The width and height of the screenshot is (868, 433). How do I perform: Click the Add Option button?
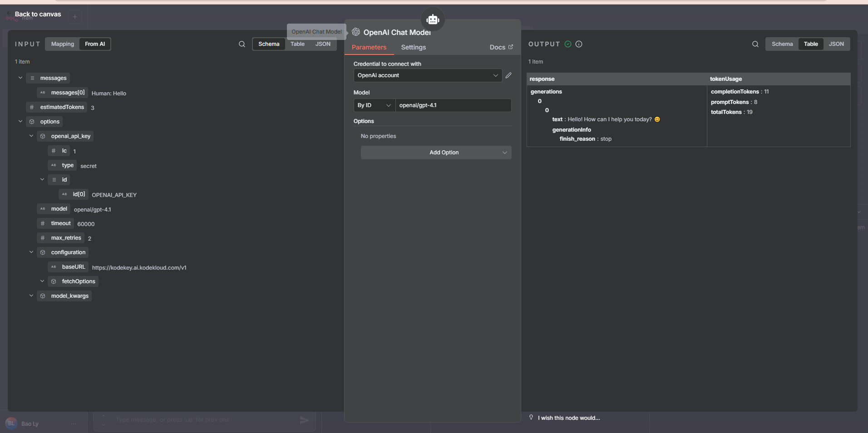436,153
